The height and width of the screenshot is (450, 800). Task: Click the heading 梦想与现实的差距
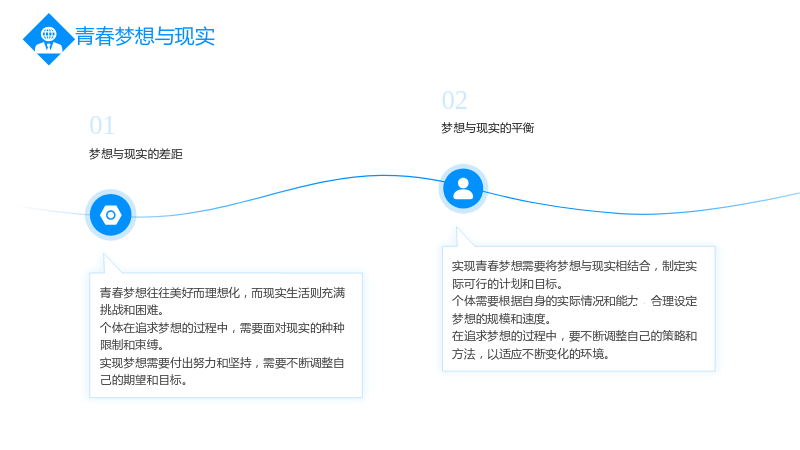click(x=136, y=154)
